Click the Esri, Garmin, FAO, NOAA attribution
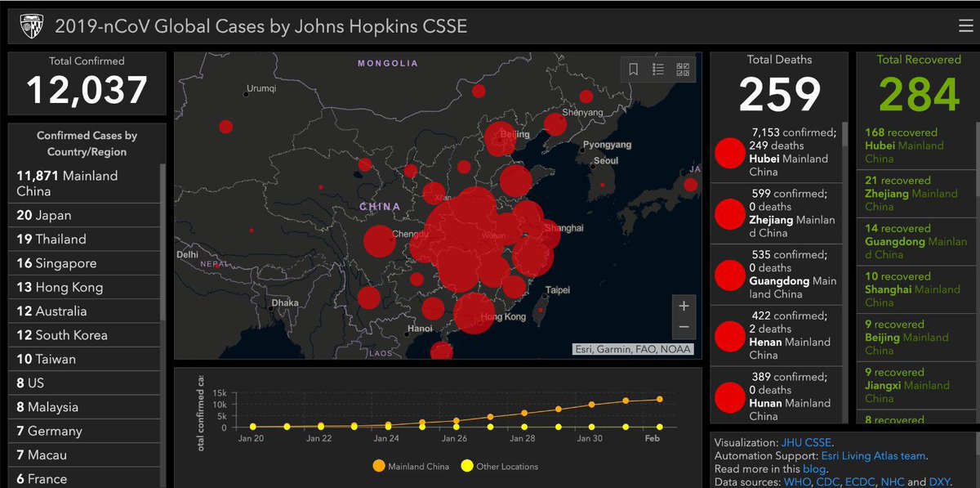Image resolution: width=980 pixels, height=488 pixels. [x=633, y=349]
